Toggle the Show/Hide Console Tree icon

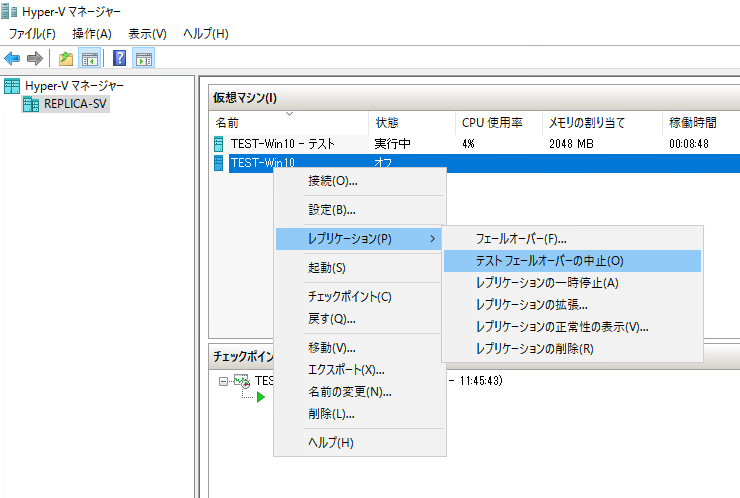[x=90, y=59]
